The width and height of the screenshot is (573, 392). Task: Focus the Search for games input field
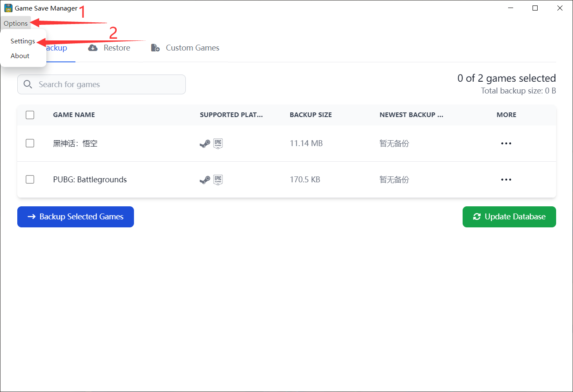pos(102,85)
